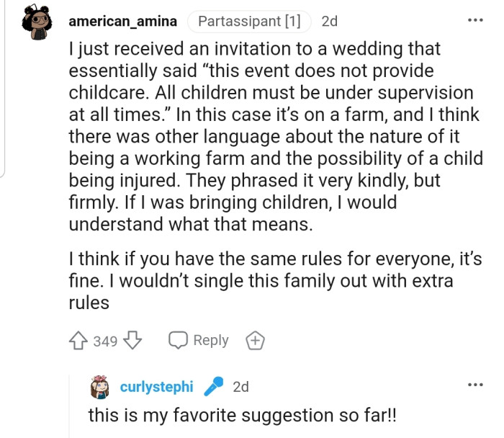Click the paragraph starting "I think if you have"

(274, 279)
